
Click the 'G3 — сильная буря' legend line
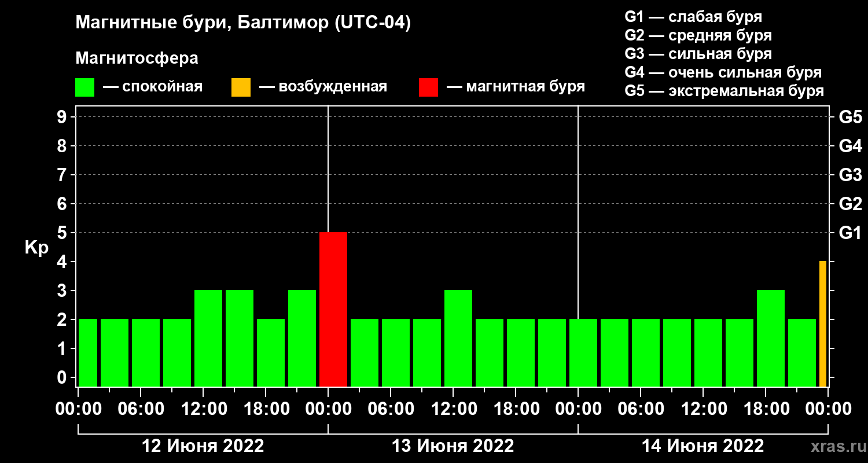coord(698,54)
